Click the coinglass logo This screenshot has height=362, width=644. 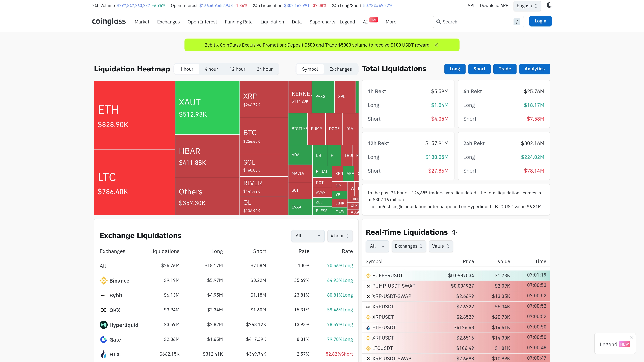click(x=109, y=21)
